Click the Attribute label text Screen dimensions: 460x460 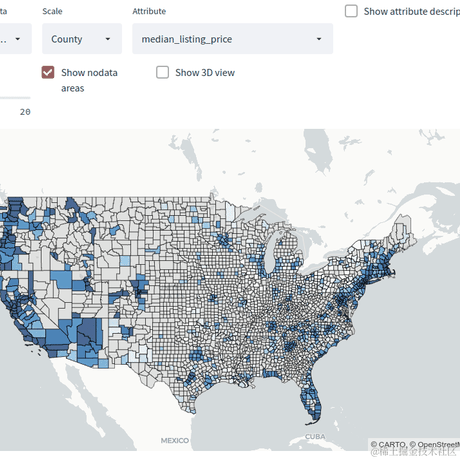pos(149,11)
